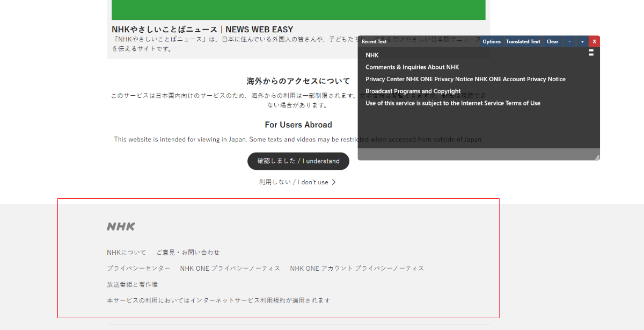
Task: Clear the recent text history
Action: coord(552,41)
